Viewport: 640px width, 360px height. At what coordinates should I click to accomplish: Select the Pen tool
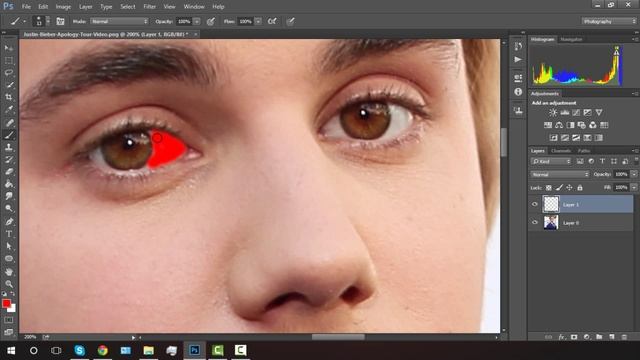(x=9, y=222)
